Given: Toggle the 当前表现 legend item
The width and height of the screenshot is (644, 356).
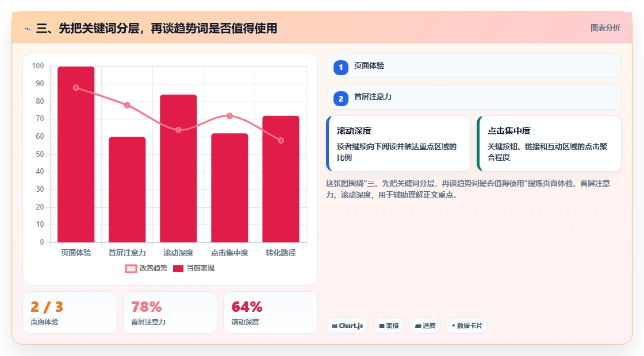Looking at the screenshot, I should coord(193,268).
